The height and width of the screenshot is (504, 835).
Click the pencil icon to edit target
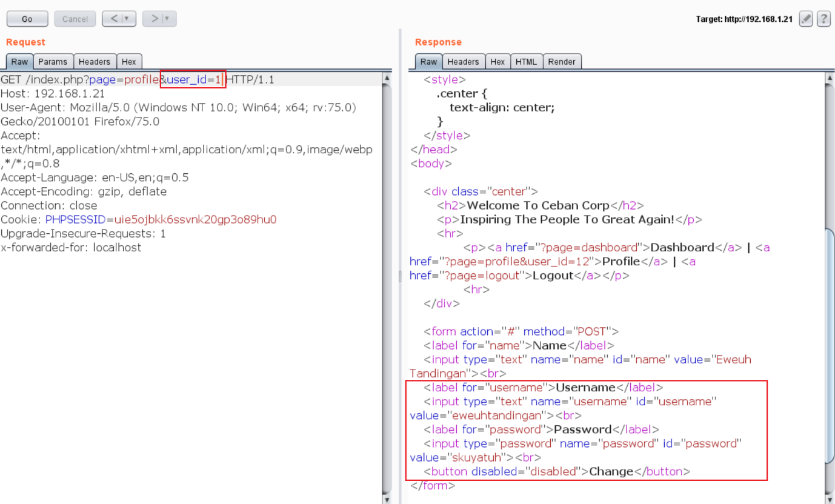[x=805, y=19]
